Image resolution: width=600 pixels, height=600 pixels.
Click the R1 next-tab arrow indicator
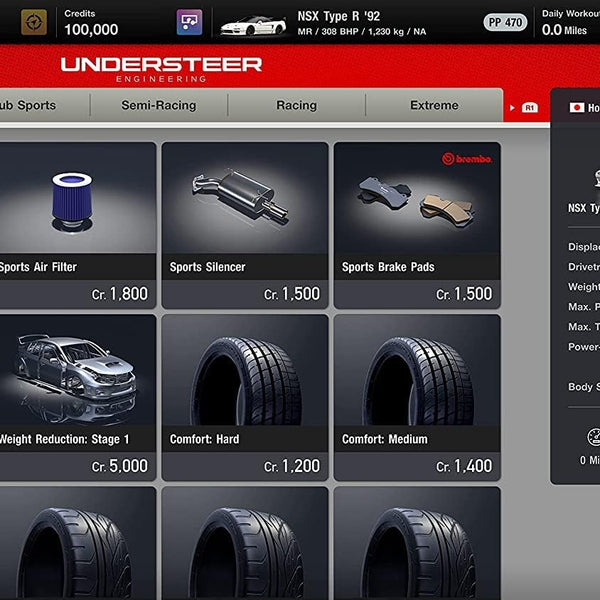pyautogui.click(x=523, y=108)
